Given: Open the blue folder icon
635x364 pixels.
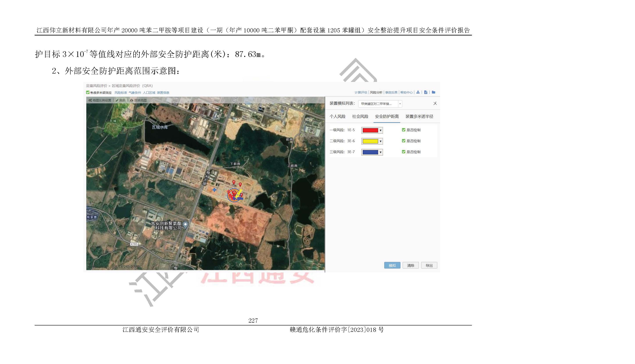Looking at the screenshot, I should (434, 92).
